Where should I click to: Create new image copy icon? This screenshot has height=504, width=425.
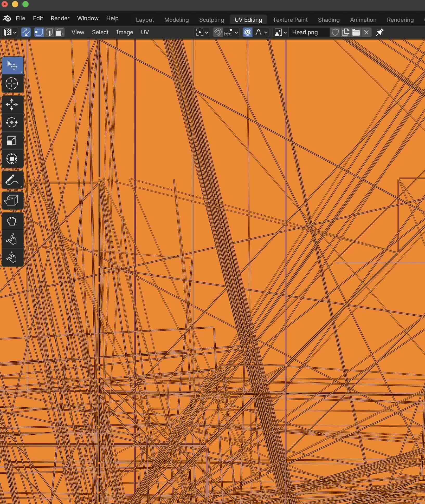346,32
